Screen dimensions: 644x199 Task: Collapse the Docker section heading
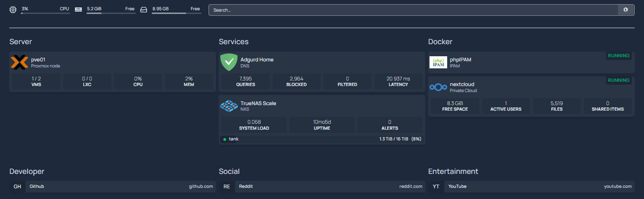[x=440, y=42]
